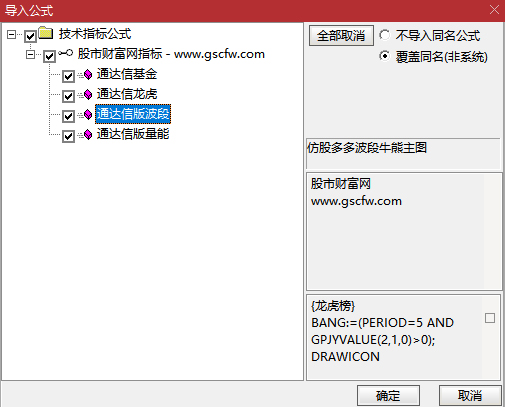Collapse the 技术指标公式 tree node
505x407 pixels.
11,34
